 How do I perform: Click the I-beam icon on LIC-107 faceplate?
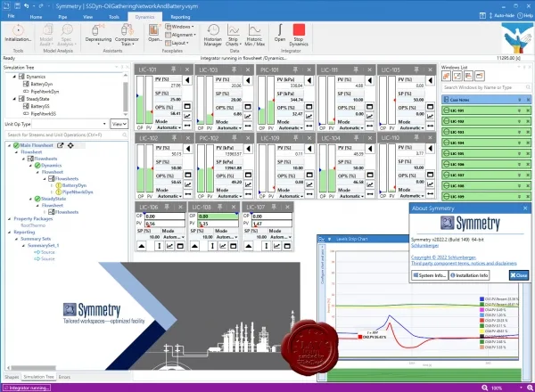266,246
